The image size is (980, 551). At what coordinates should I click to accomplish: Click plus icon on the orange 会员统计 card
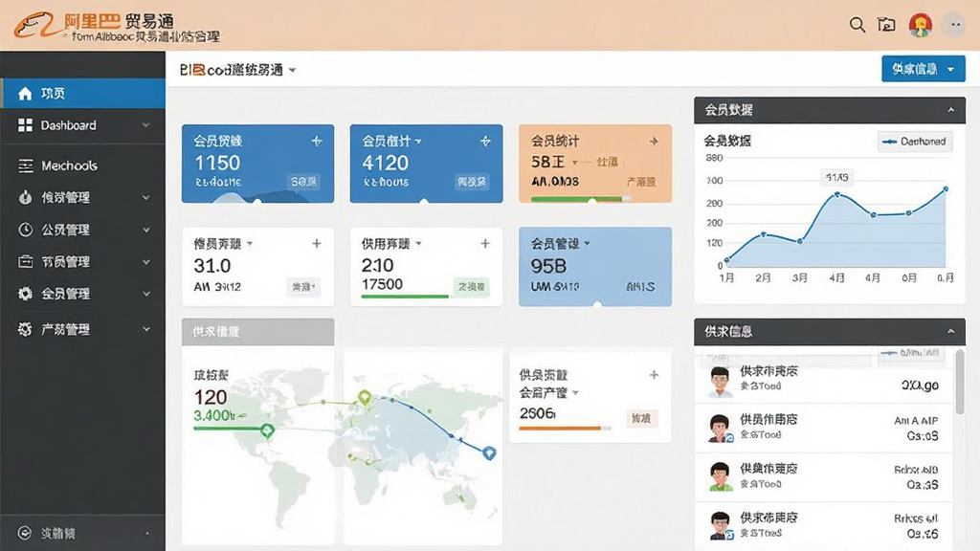pyautogui.click(x=654, y=142)
